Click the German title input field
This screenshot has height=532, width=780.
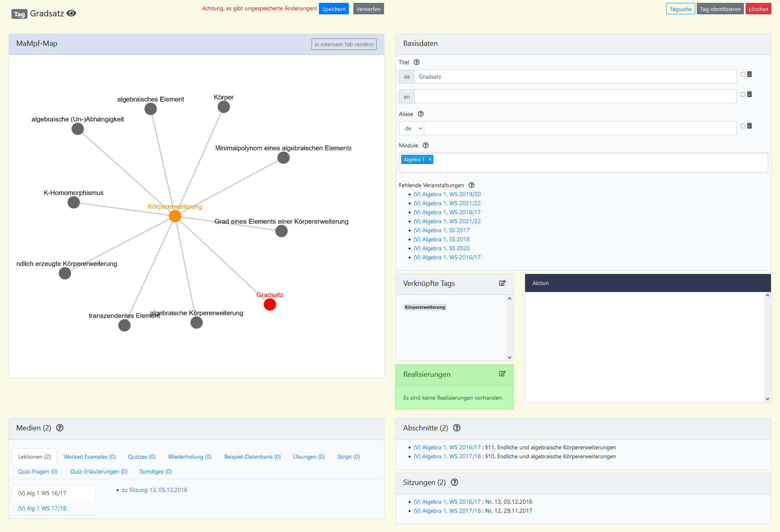(575, 77)
